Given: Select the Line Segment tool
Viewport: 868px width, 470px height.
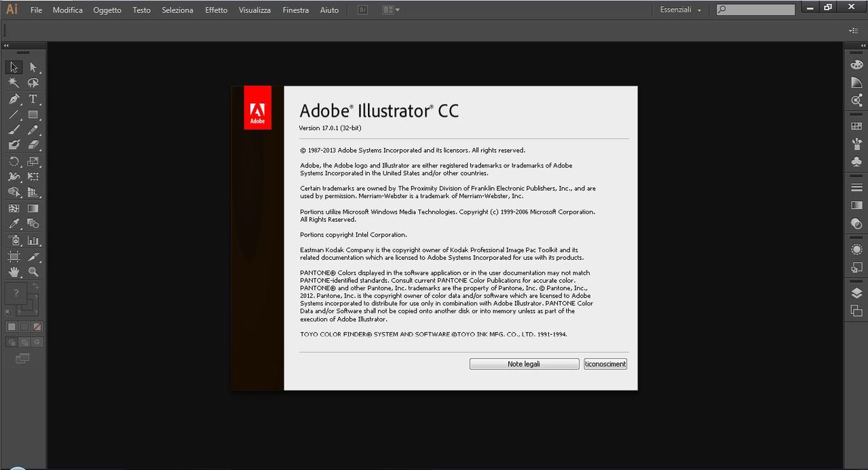Looking at the screenshot, I should 14,115.
